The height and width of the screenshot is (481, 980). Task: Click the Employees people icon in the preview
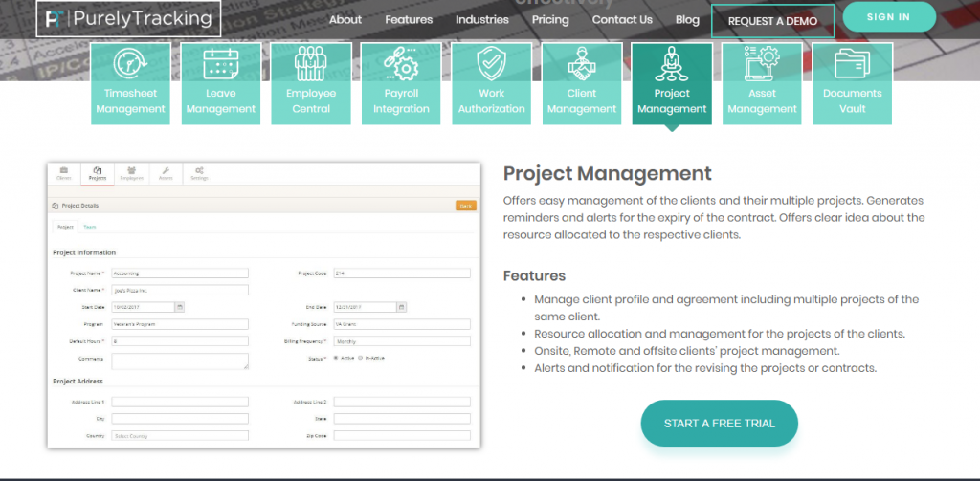pyautogui.click(x=132, y=174)
